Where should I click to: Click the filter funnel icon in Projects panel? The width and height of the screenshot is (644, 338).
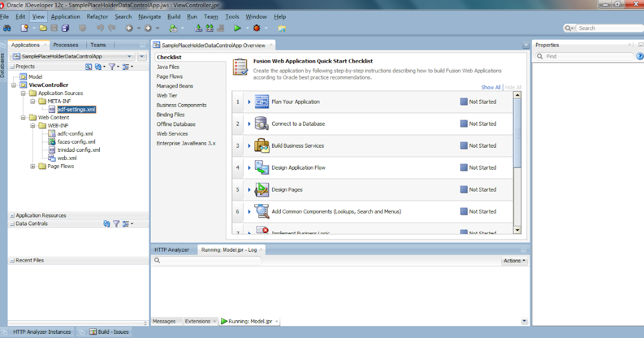tap(112, 67)
